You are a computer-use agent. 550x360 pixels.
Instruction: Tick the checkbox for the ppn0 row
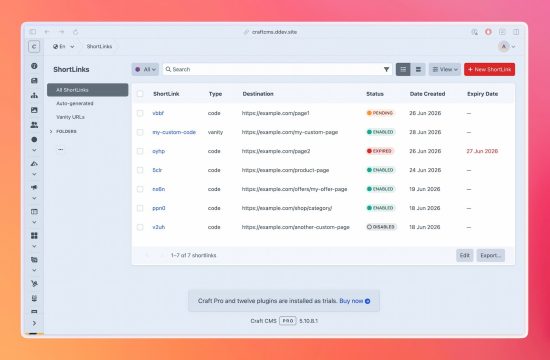click(140, 208)
